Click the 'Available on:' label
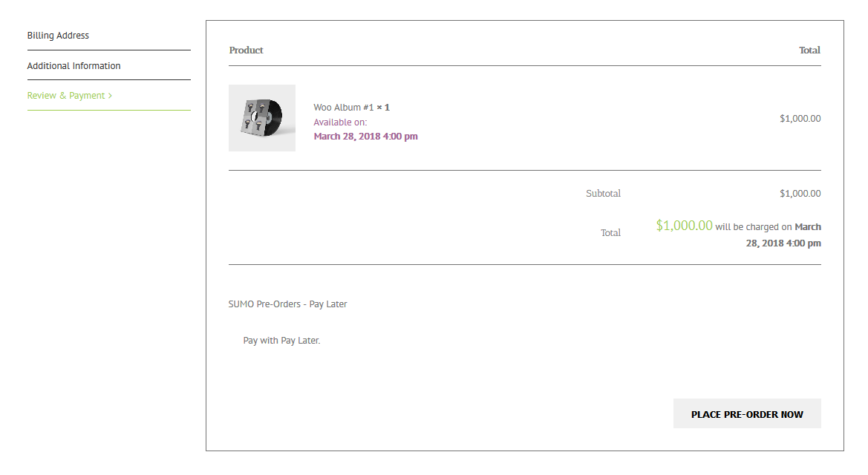The height and width of the screenshot is (475, 868). pos(340,122)
